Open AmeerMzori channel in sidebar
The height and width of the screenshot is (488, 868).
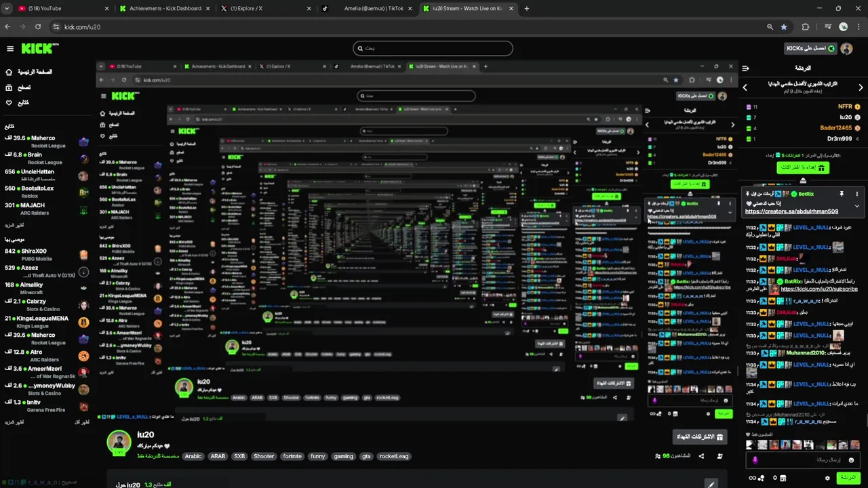click(45, 372)
